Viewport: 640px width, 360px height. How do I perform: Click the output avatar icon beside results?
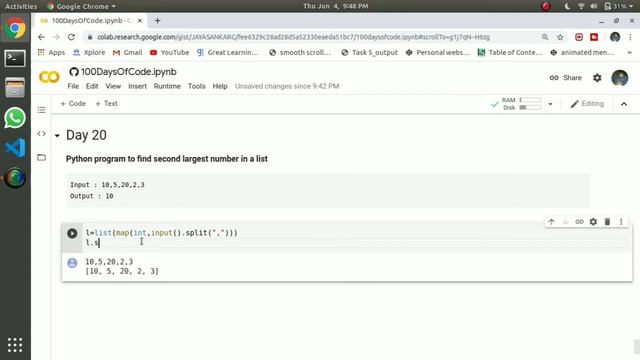pos(72,263)
